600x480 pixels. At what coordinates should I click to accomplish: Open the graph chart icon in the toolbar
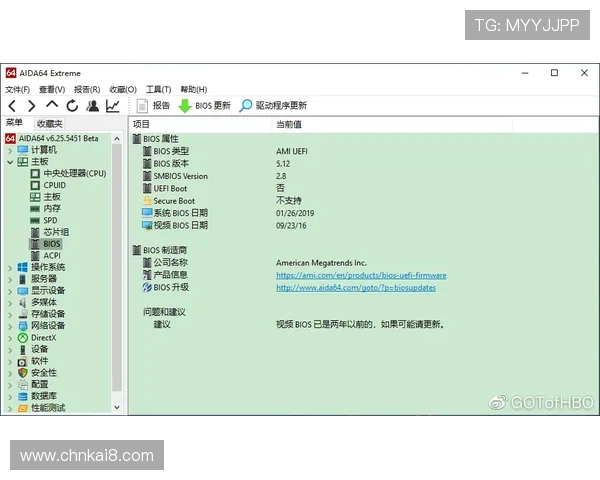[113, 106]
